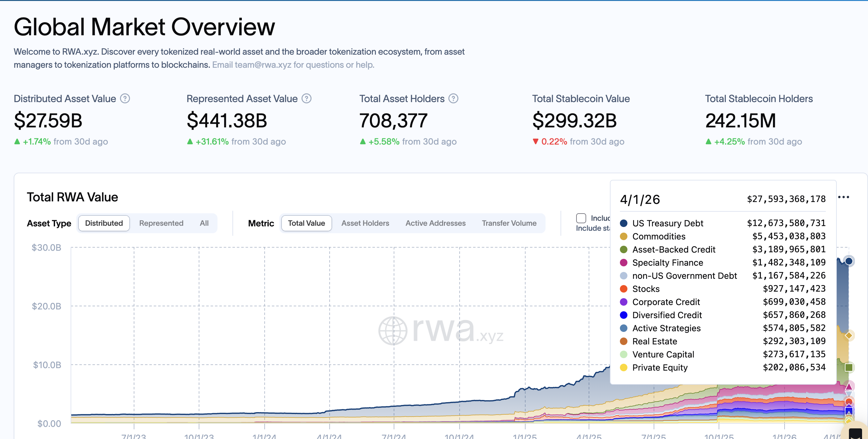Click the Specialty Finance legend dot
The image size is (868, 439).
pyautogui.click(x=624, y=262)
